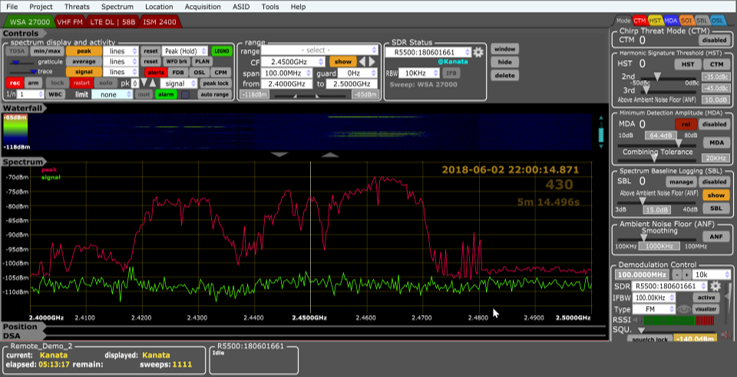The image size is (737, 377).
Task: Click the SDR delete button
Action: (505, 75)
